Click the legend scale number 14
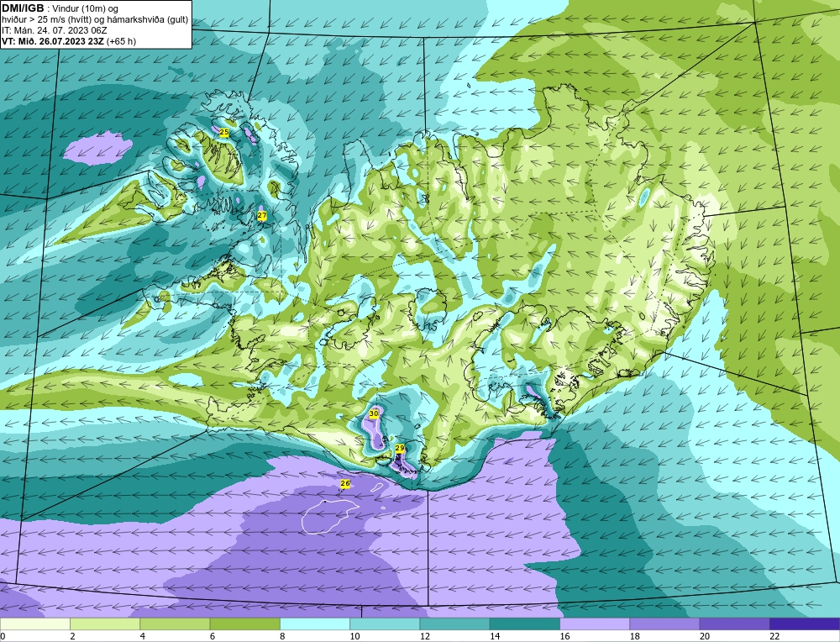The width and height of the screenshot is (840, 642). click(494, 636)
